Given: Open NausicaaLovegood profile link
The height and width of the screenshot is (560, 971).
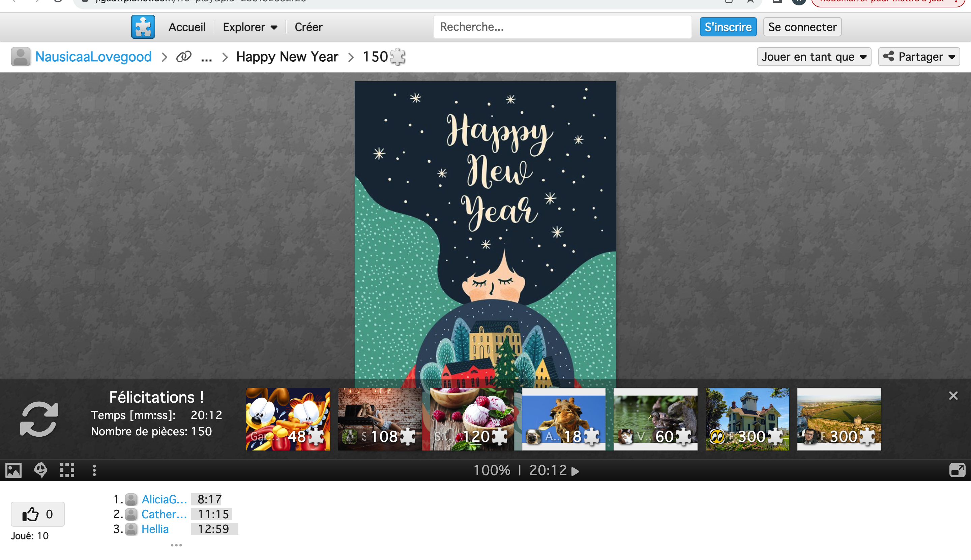Looking at the screenshot, I should click(93, 57).
